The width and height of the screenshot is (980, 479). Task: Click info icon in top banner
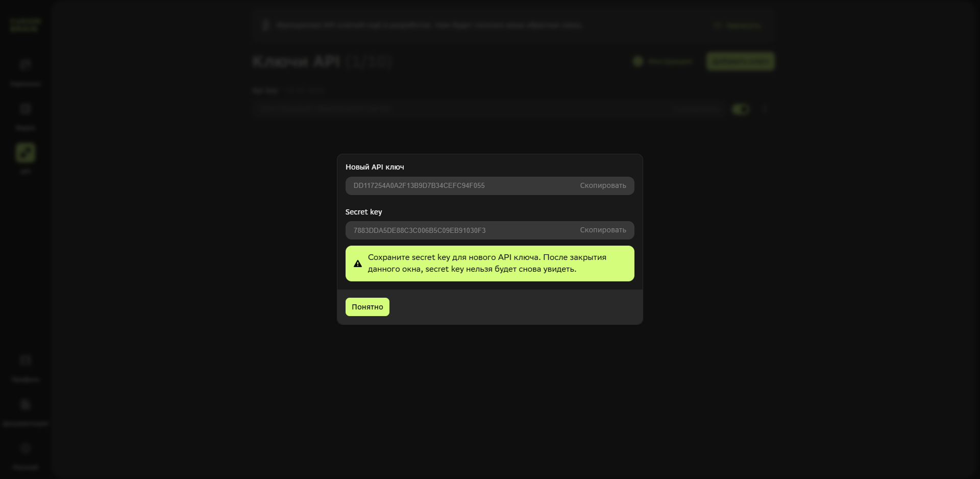[265, 25]
